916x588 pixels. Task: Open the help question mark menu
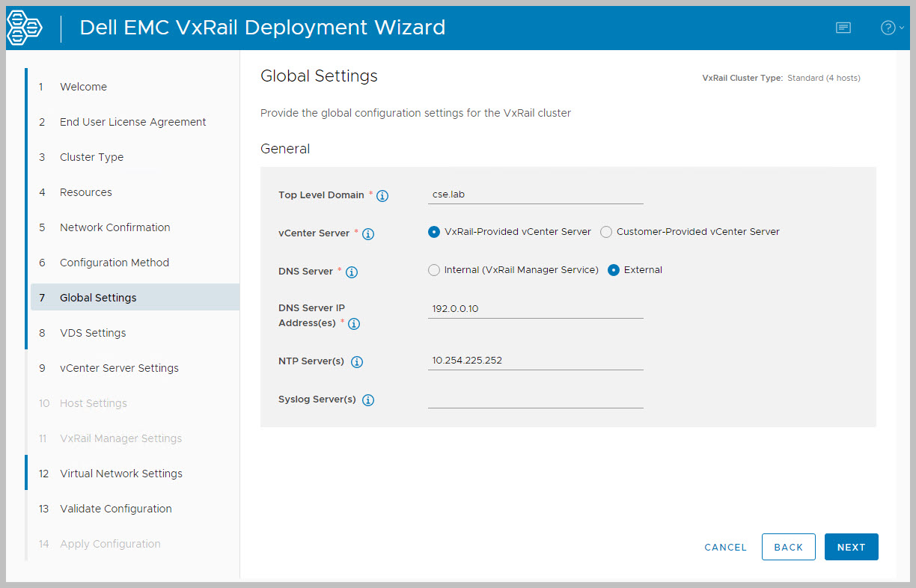891,28
